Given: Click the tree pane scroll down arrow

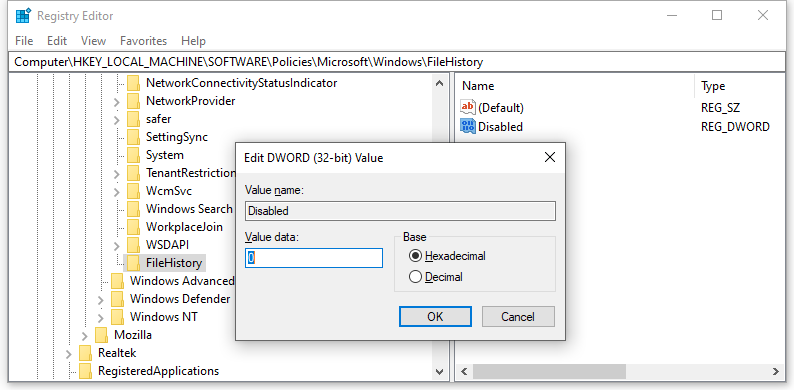Looking at the screenshot, I should click(x=439, y=372).
